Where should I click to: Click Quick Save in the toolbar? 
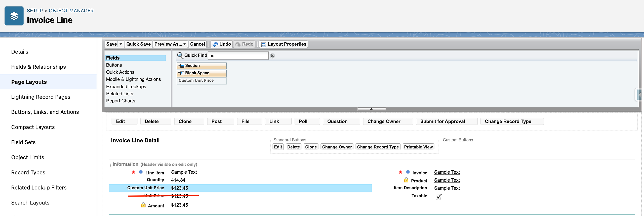tap(139, 44)
